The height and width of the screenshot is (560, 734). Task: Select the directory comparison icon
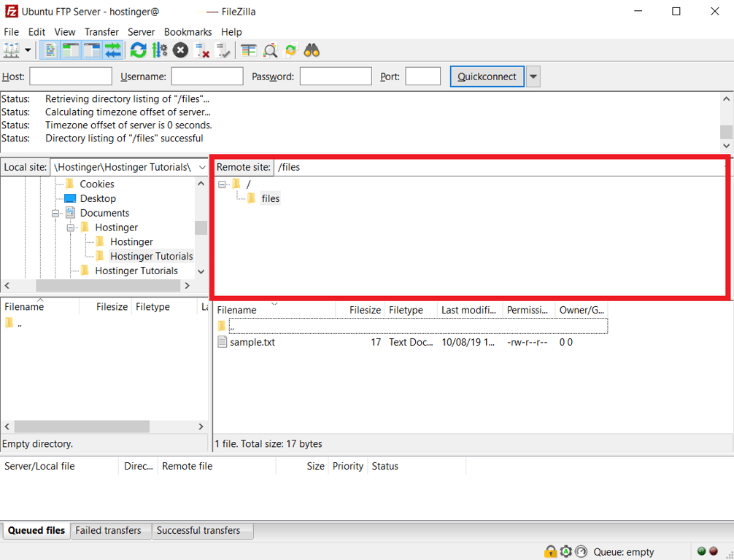click(x=270, y=50)
